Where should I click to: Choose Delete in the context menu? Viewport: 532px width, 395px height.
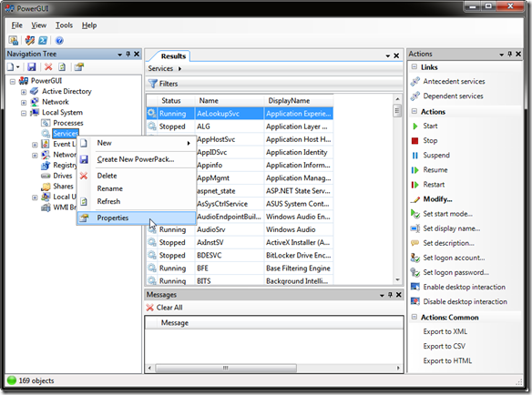pyautogui.click(x=107, y=176)
